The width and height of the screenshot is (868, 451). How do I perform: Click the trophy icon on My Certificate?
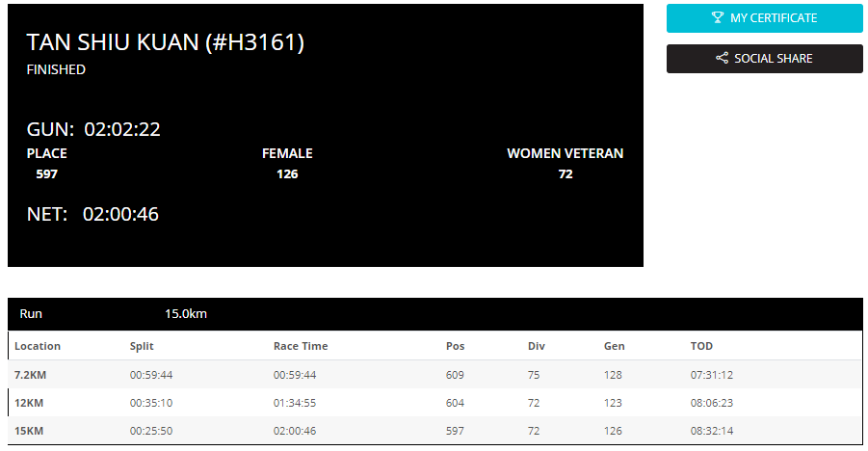point(718,17)
